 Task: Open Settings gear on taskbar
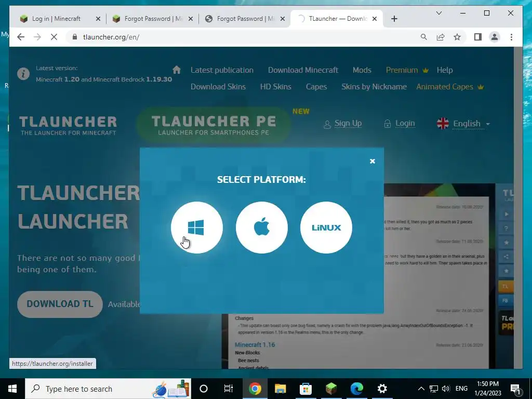coord(382,389)
